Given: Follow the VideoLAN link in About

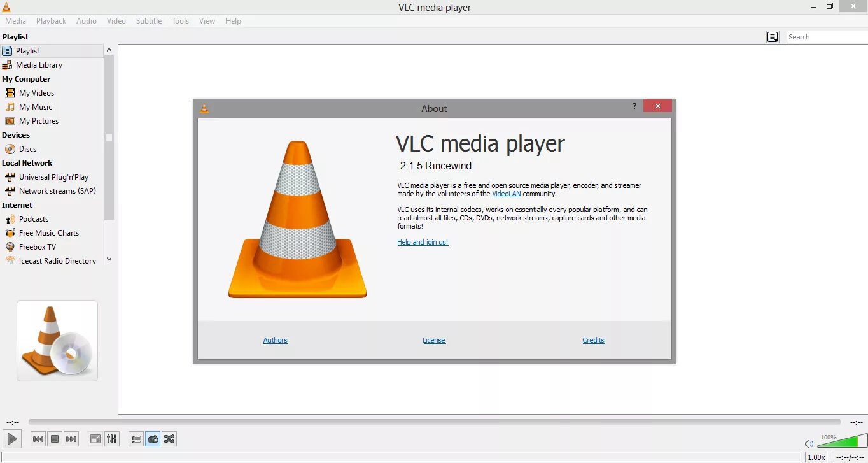Looking at the screenshot, I should (507, 194).
